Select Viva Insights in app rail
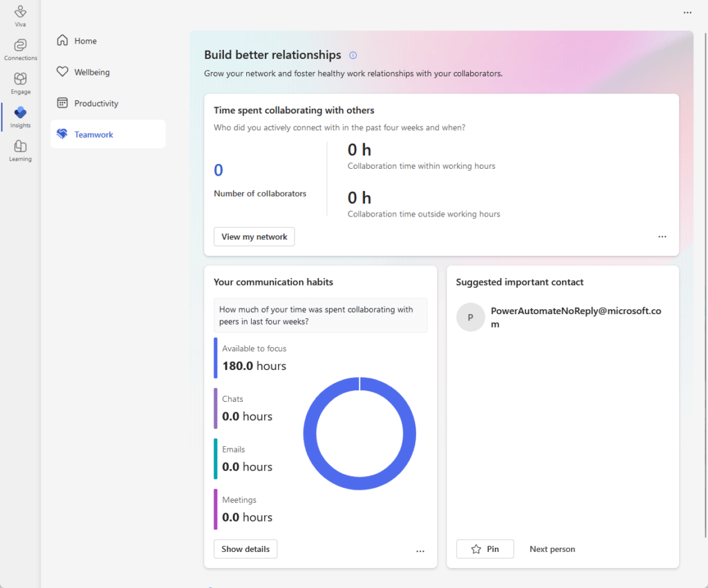This screenshot has height=588, width=708. pyautogui.click(x=20, y=117)
